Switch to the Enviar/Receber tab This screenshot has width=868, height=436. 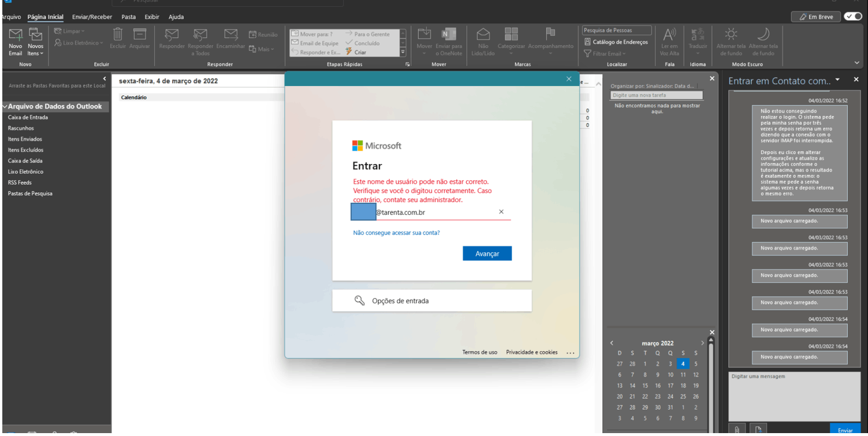pyautogui.click(x=92, y=17)
